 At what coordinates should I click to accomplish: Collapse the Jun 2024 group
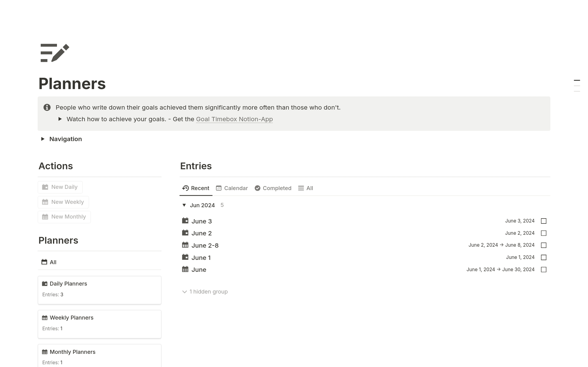(184, 205)
